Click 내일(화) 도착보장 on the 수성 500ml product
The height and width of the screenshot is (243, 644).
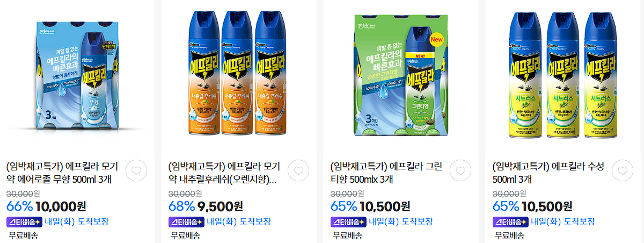pyautogui.click(x=562, y=221)
